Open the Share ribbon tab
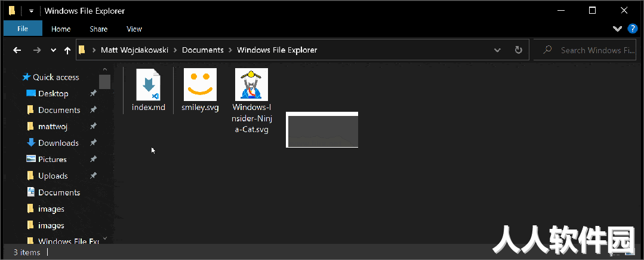Viewport: 644px width, 260px height. pos(98,29)
